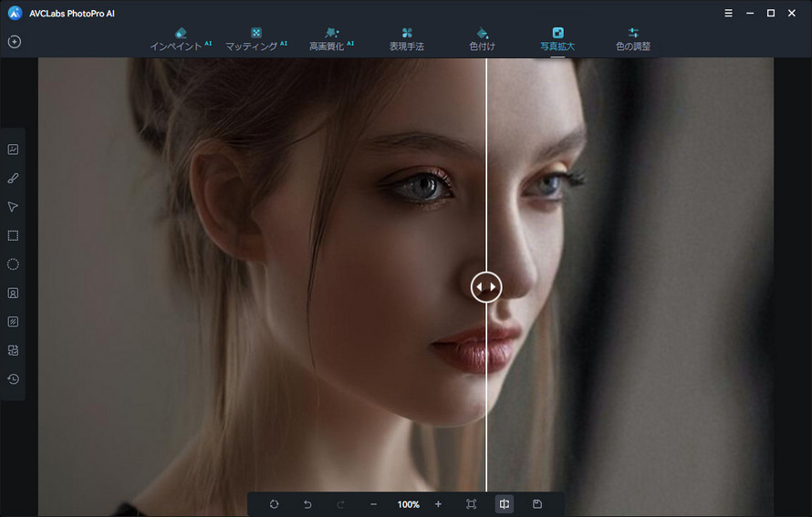Open the history panel icon
This screenshot has height=517, width=812.
coord(13,378)
